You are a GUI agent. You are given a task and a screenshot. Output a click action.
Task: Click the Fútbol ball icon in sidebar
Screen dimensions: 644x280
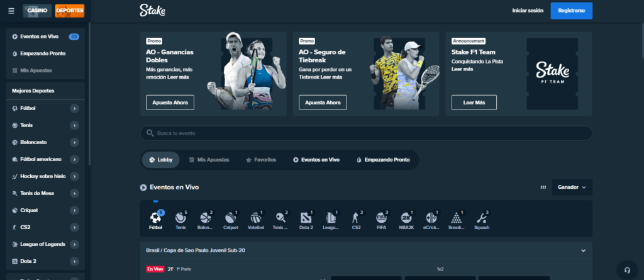point(15,108)
